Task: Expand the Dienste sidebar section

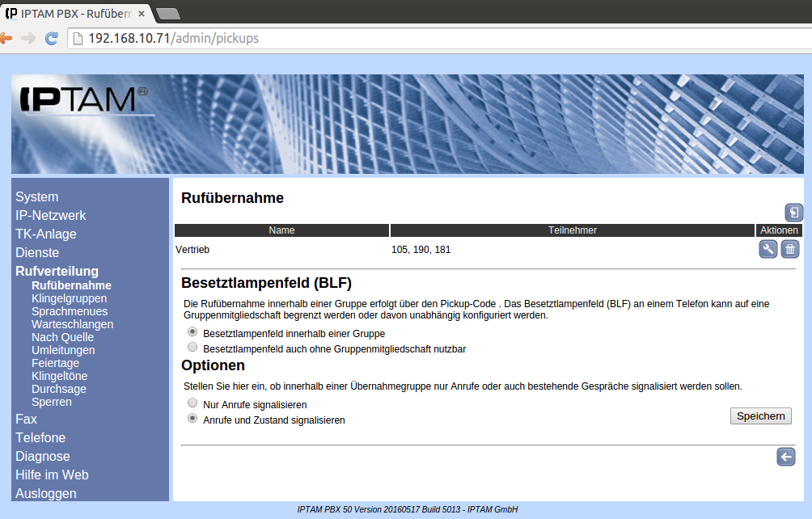Action: [x=37, y=252]
